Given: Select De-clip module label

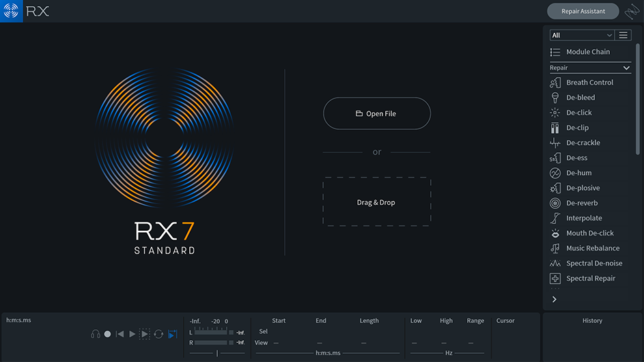Looking at the screenshot, I should (x=577, y=128).
